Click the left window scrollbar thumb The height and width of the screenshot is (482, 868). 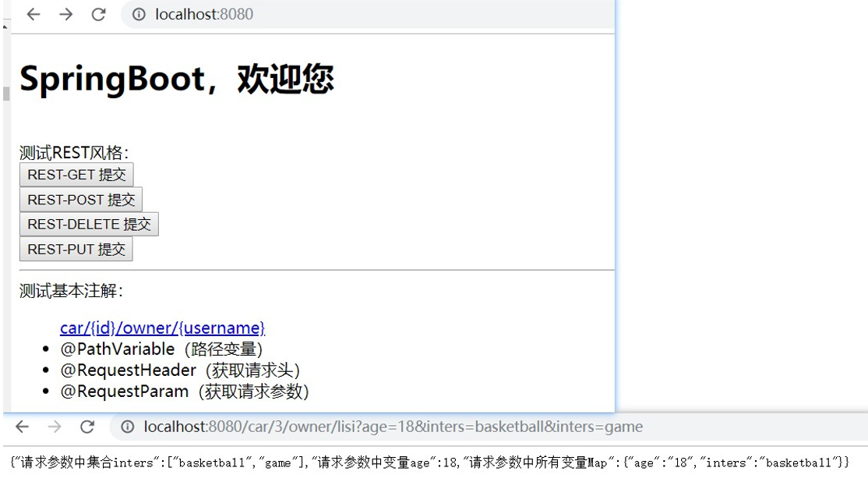coord(6,94)
